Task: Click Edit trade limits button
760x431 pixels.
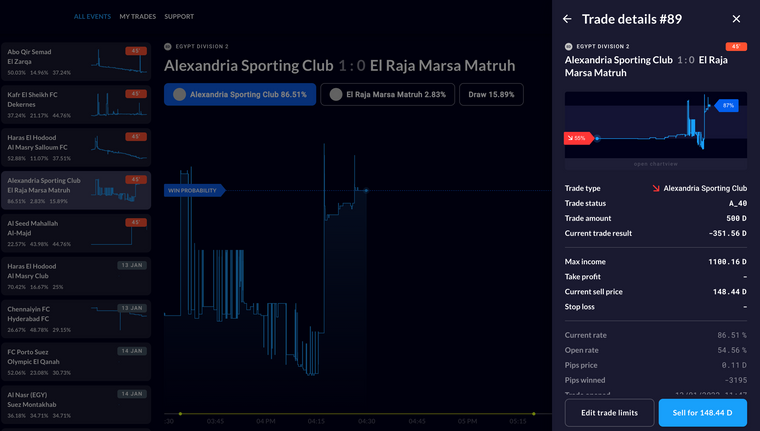Action: [x=608, y=412]
